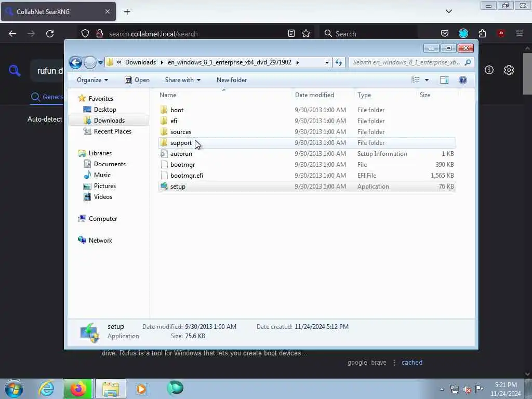Open the Music library
532x399 pixels.
(x=102, y=175)
